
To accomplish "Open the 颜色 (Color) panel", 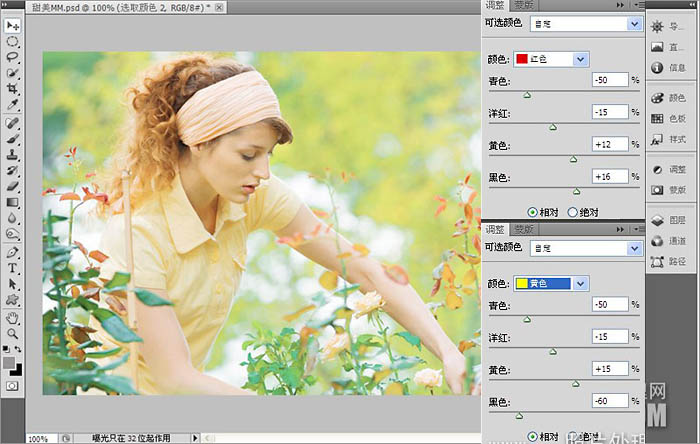I will [668, 98].
